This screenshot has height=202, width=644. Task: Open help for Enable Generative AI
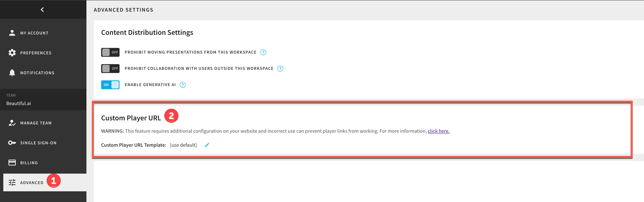[183, 85]
